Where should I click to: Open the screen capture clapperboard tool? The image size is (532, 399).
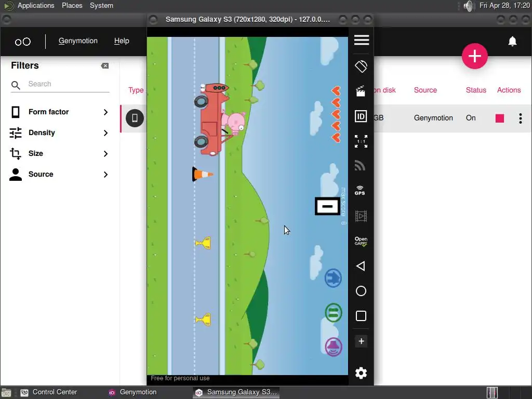coord(361,91)
